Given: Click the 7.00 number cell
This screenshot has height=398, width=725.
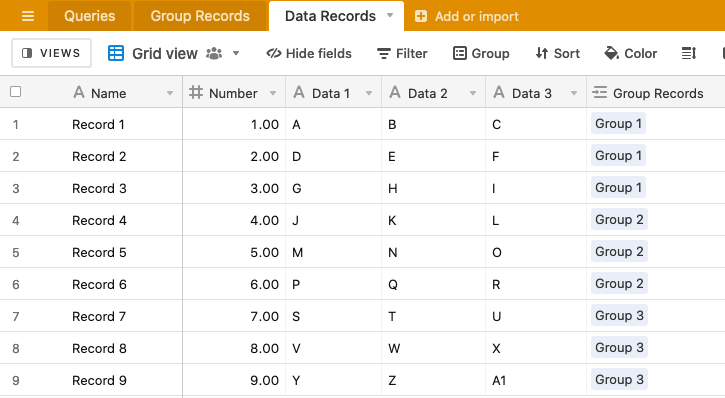Looking at the screenshot, I should tap(234, 316).
